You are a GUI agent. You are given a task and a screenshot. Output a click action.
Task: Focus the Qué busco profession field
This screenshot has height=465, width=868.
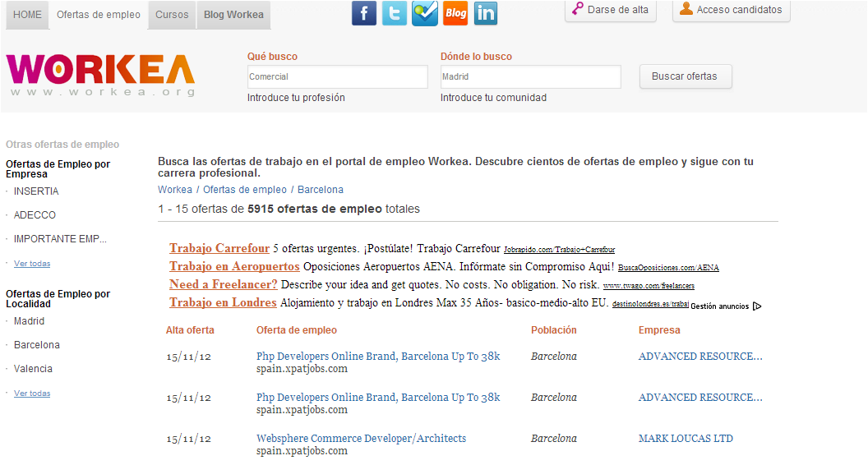point(338,77)
